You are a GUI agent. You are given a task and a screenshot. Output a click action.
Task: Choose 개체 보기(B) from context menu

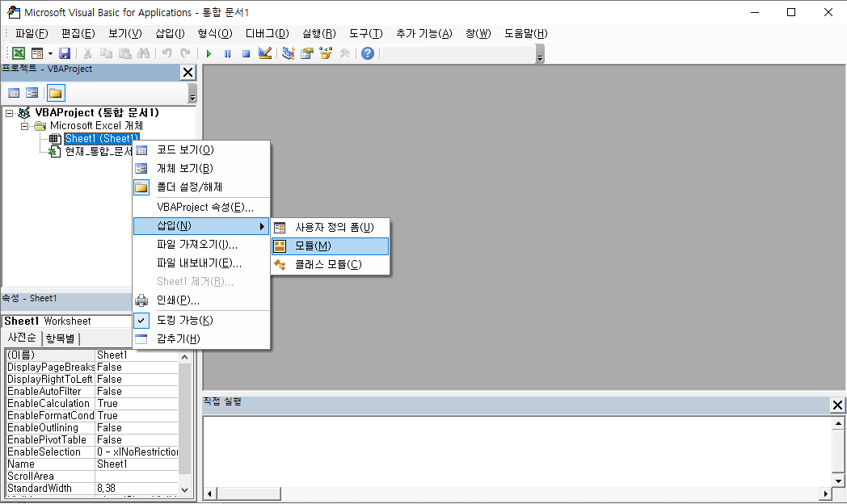point(201,168)
